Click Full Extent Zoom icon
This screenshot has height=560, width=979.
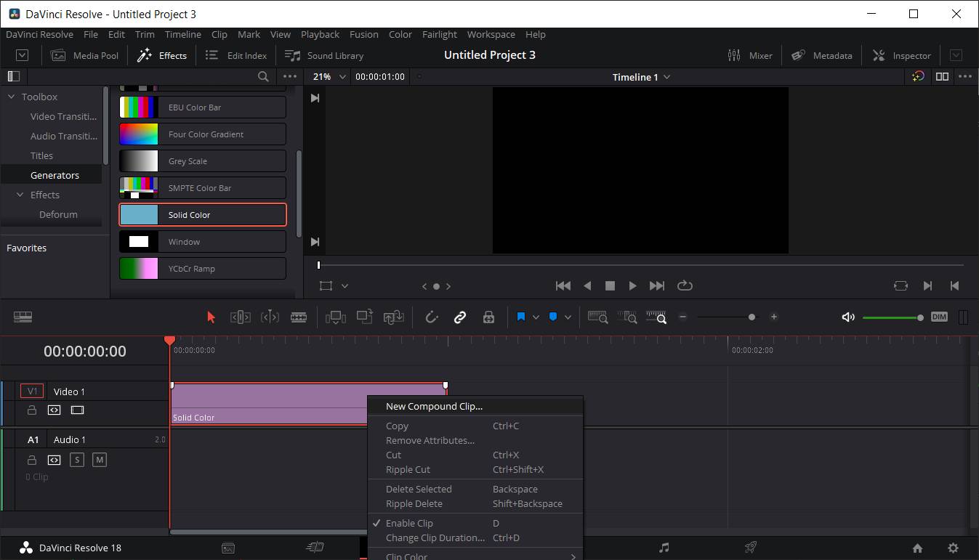597,317
